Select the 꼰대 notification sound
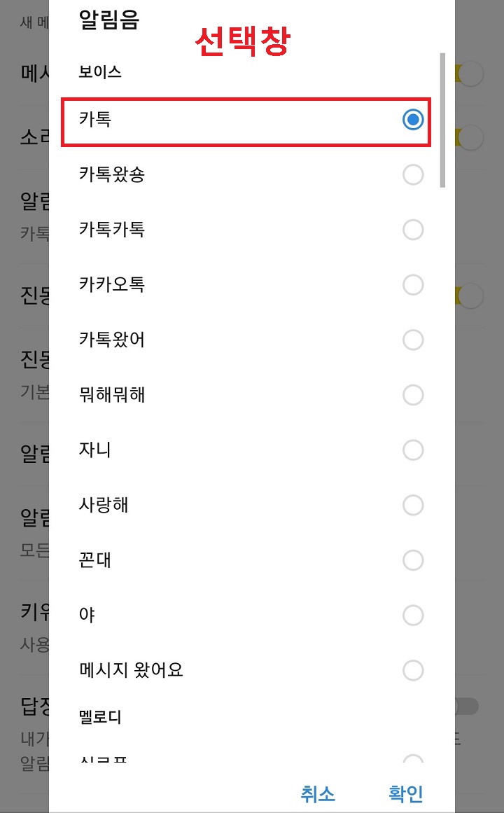The width and height of the screenshot is (504, 813). click(x=245, y=560)
